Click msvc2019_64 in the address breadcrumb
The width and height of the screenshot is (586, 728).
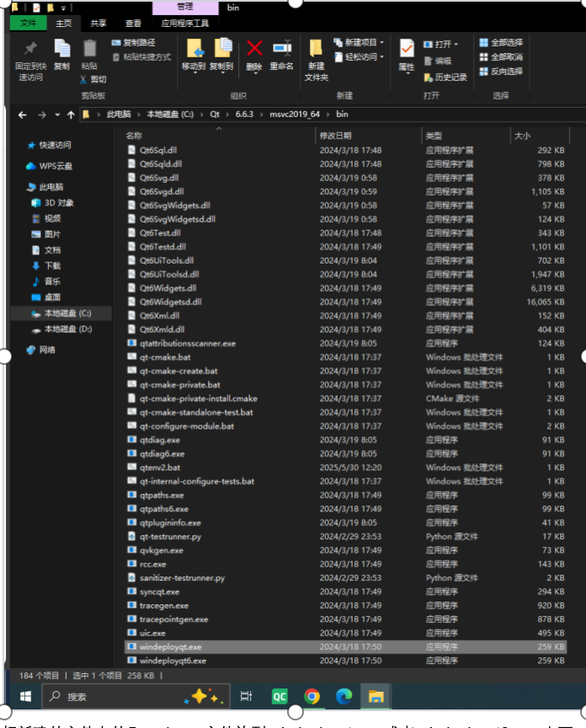click(x=295, y=115)
